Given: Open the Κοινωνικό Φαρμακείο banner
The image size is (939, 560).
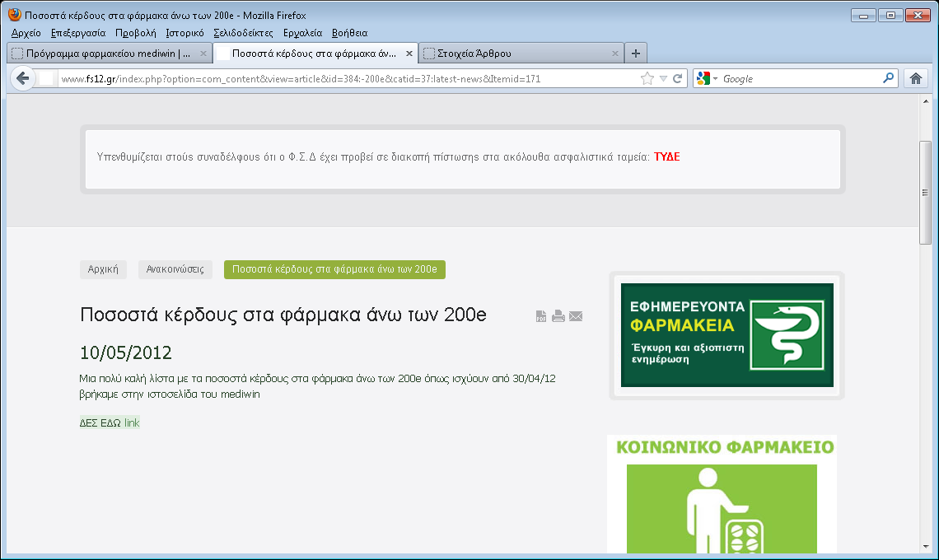Looking at the screenshot, I should pos(722,494).
